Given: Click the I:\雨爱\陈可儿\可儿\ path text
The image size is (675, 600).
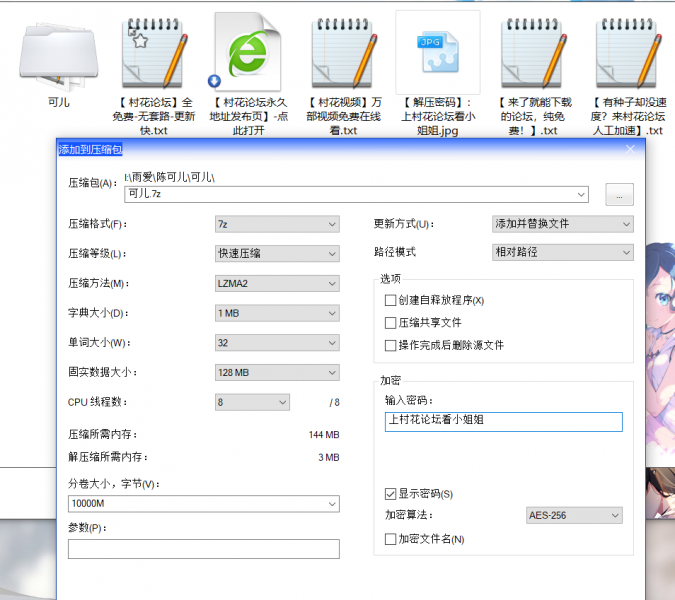Looking at the screenshot, I should 169,177.
